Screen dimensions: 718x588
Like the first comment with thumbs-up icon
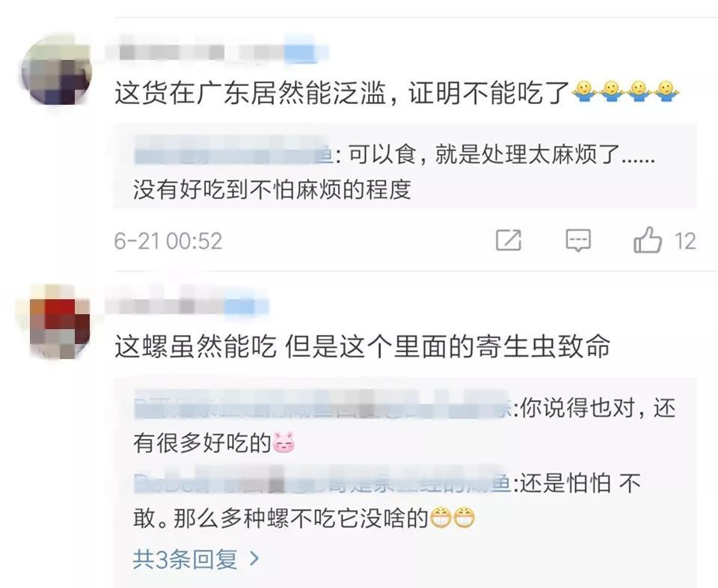(648, 239)
